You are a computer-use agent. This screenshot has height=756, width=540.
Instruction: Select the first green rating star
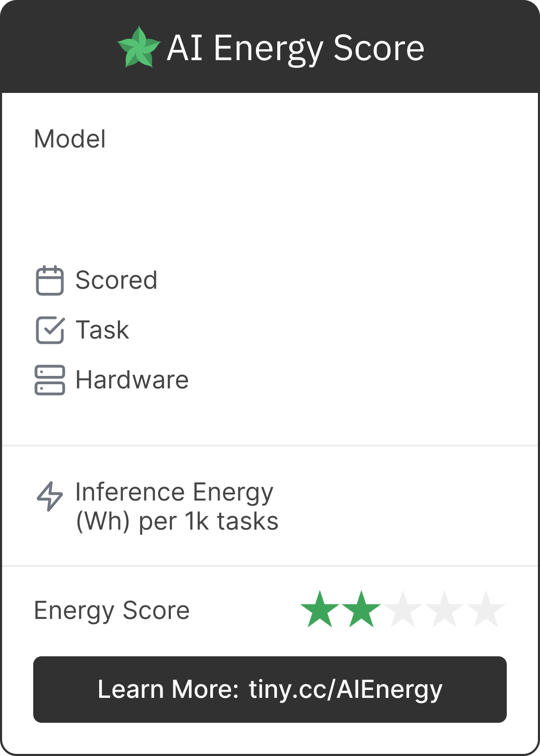(x=320, y=610)
